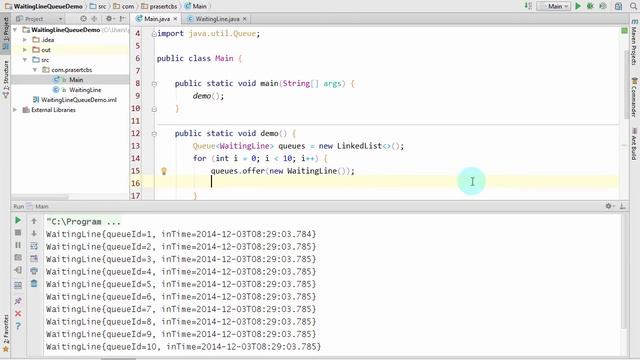Viewport: 640px width, 360px height.
Task: Expand External Libraries node
Action: [16, 110]
